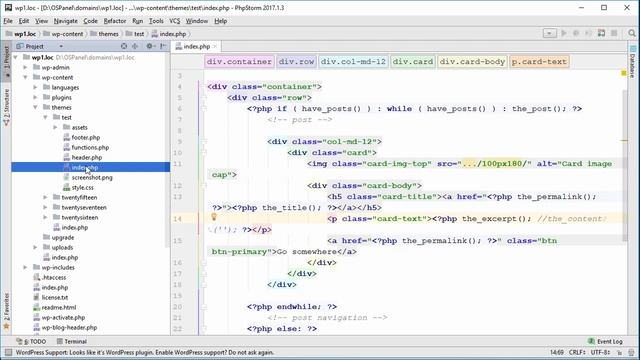Click the editor vertical scrollbar
This screenshot has width=640, height=360.
(624, 165)
